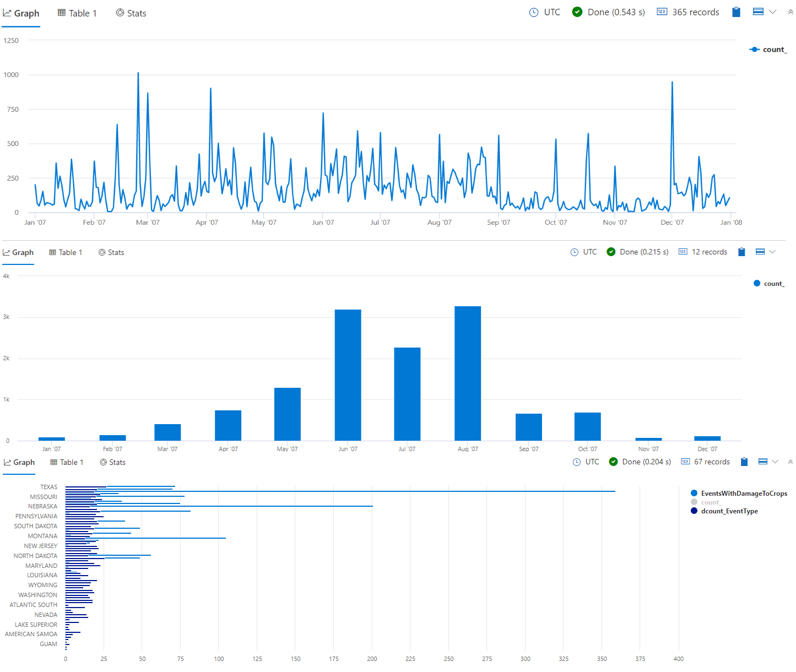The image size is (796, 672).
Task: Click the Oct '07 bar in bar chart
Action: [588, 427]
